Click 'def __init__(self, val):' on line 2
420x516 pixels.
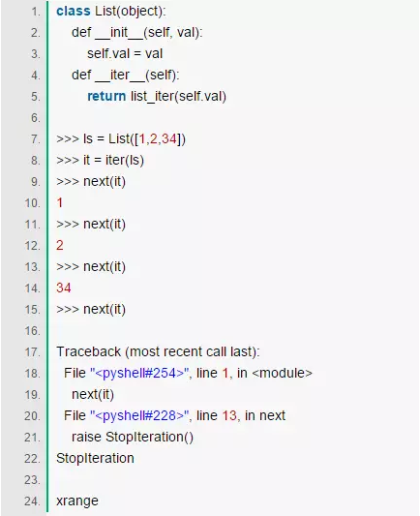click(137, 33)
